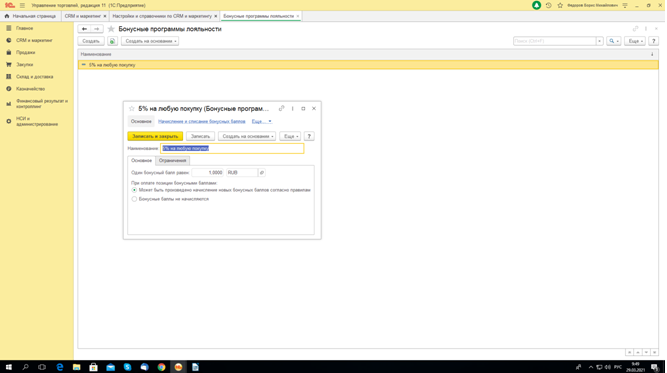Screen dimensions: 667x373
Task: Open Создать на основании dropdown in dialog
Action: click(x=247, y=136)
